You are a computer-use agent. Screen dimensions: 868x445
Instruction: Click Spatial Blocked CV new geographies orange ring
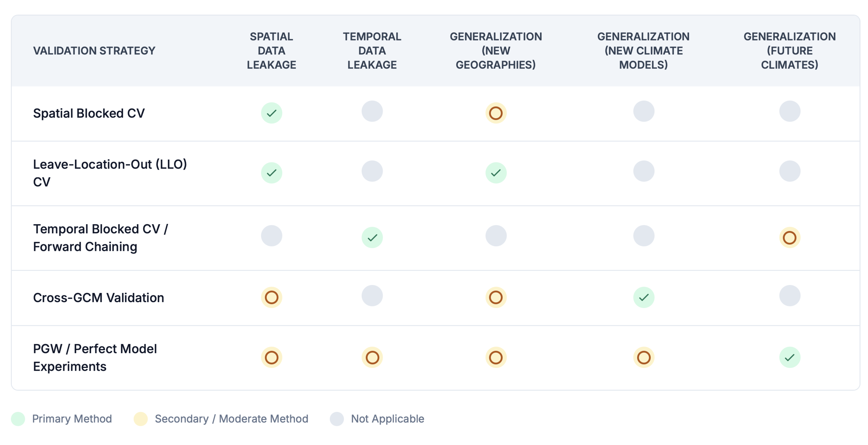click(x=496, y=113)
